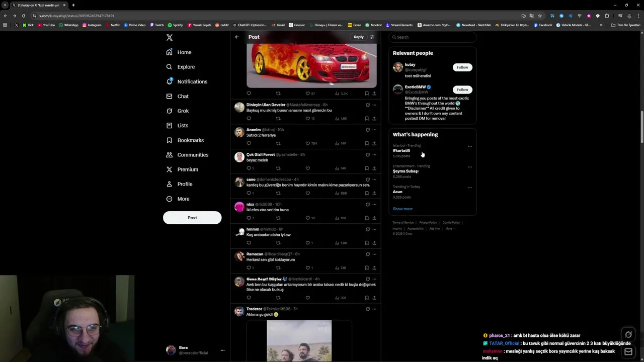The height and width of the screenshot is (362, 644).
Task: Open the Netflix bookmark
Action: click(x=112, y=25)
